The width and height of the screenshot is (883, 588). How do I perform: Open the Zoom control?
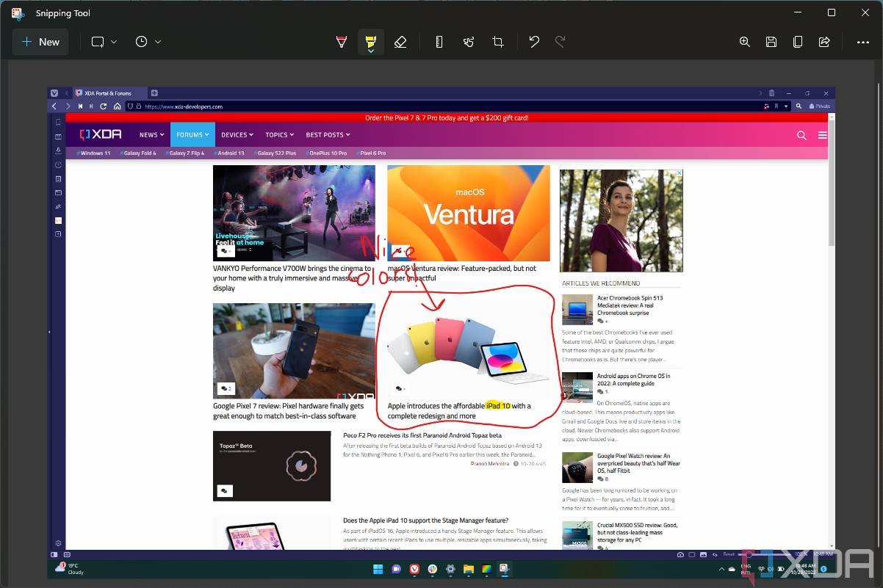tap(745, 42)
